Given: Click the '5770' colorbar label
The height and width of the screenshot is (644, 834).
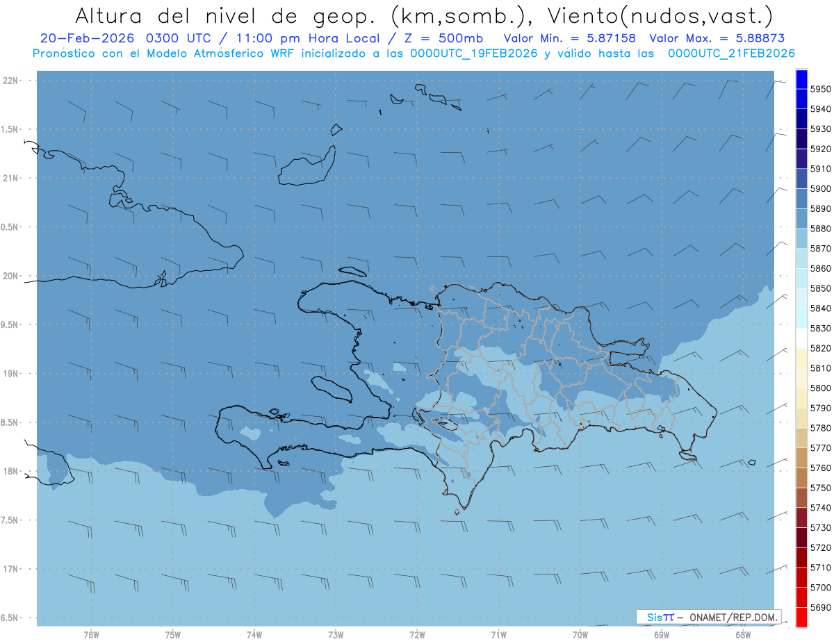Looking at the screenshot, I should point(821,447).
